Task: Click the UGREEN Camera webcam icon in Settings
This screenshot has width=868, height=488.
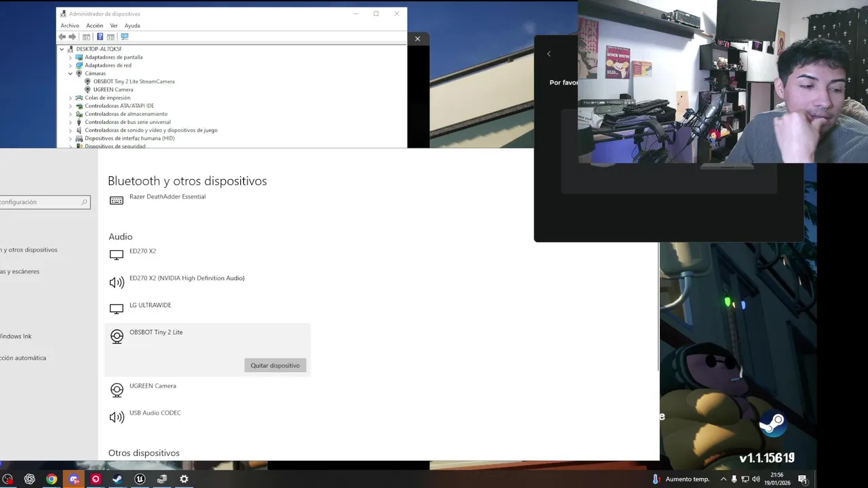Action: [117, 390]
